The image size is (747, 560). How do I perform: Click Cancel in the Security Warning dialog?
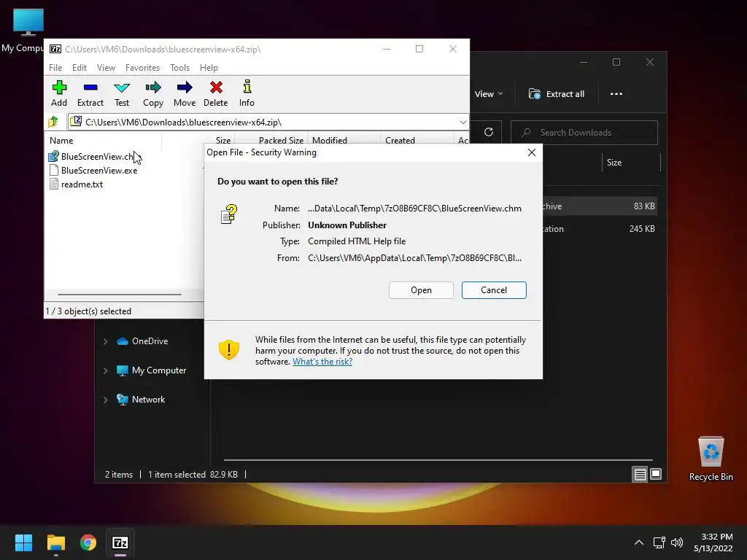pyautogui.click(x=494, y=290)
